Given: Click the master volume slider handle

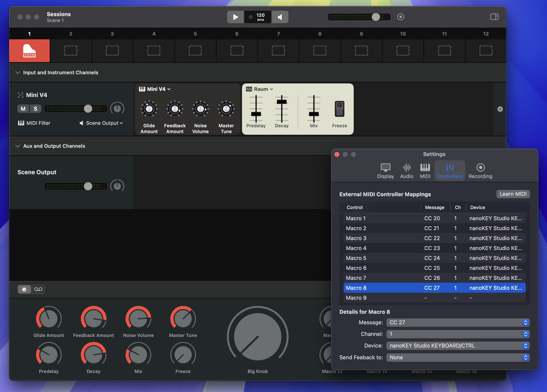Looking at the screenshot, I should [x=375, y=17].
